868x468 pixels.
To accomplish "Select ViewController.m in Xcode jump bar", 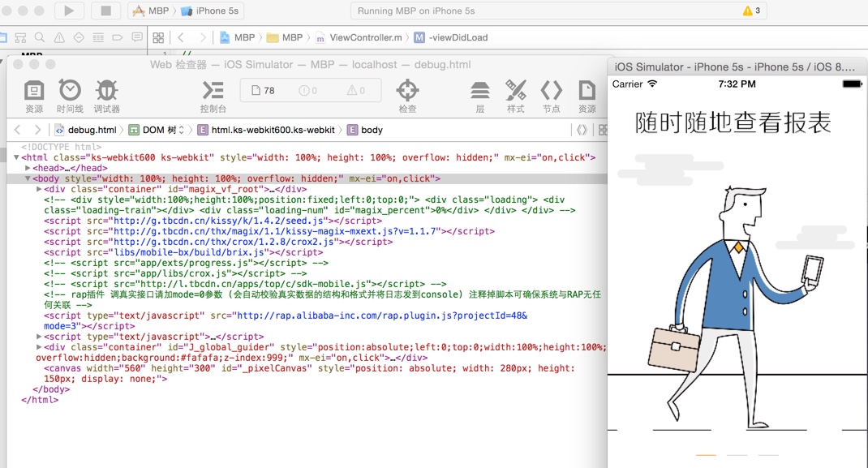I will point(359,37).
